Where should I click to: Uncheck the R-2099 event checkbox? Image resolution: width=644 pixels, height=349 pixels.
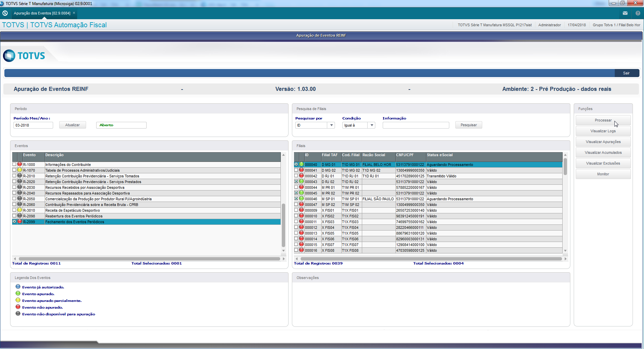(14, 222)
